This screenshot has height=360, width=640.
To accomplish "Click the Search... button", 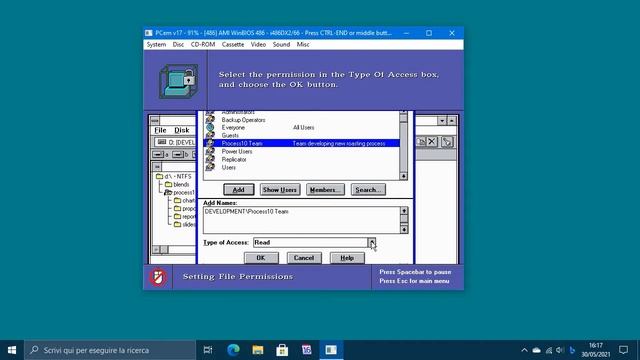I will coord(368,190).
